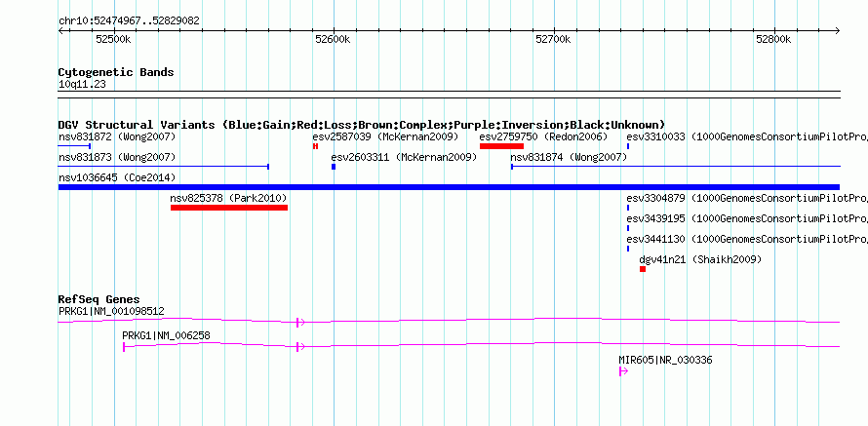This screenshot has width=868, height=426.
Task: Click the PRKG1|NM_001098512 gene label
Action: point(111,312)
